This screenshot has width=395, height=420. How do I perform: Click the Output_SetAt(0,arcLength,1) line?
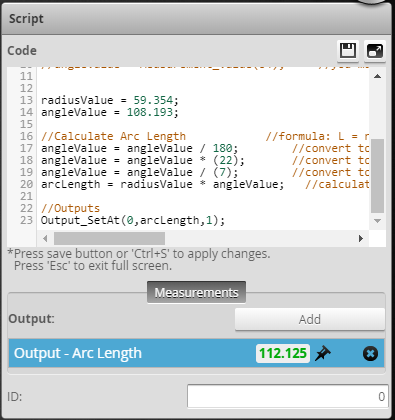(x=133, y=220)
